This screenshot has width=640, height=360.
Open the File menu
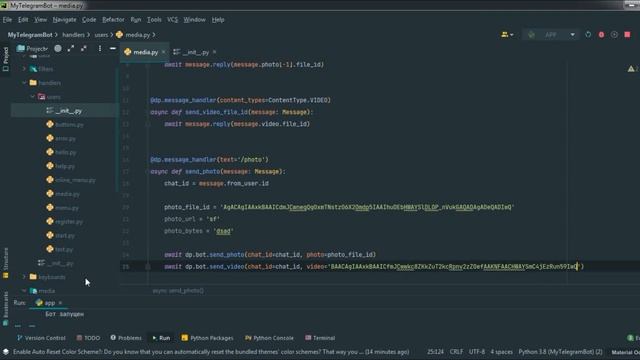(7, 20)
